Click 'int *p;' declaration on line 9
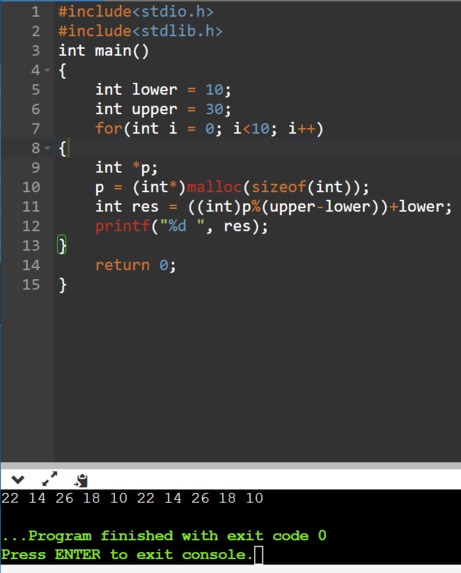This screenshot has height=573, width=461. pos(126,168)
